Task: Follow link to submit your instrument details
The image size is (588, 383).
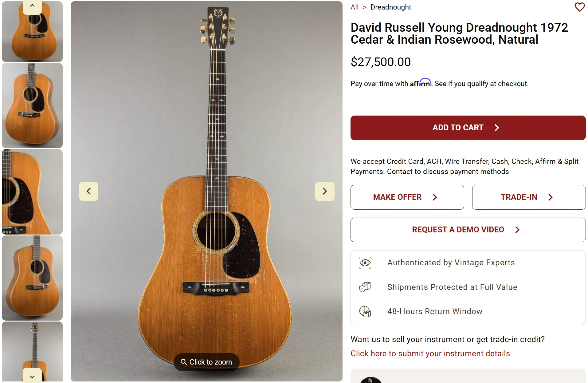Action: [x=430, y=353]
